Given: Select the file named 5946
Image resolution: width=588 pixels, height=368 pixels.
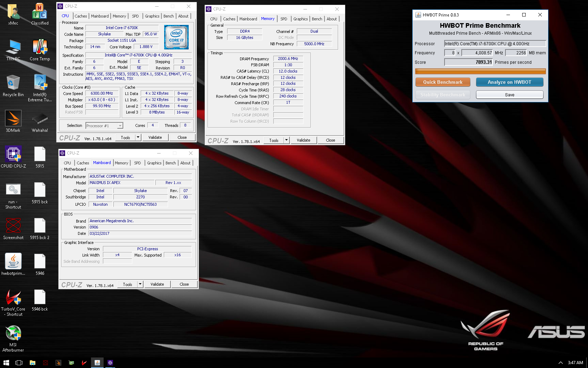Looking at the screenshot, I should [40, 265].
